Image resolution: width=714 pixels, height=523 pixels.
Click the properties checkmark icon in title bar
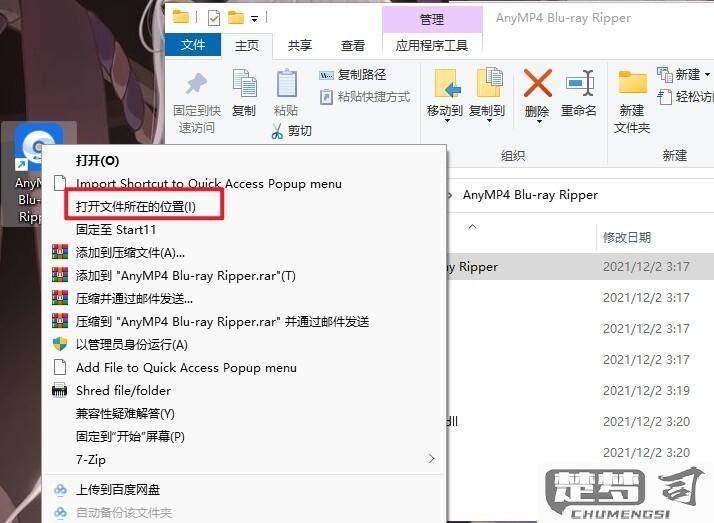(x=214, y=18)
